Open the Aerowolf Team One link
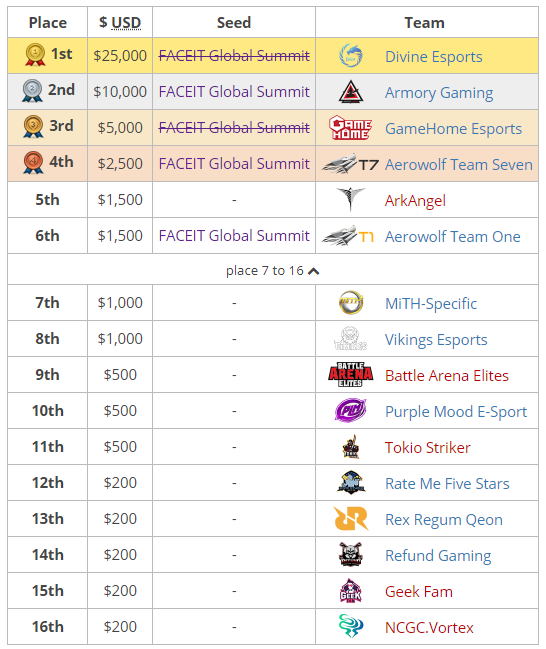 click(452, 237)
